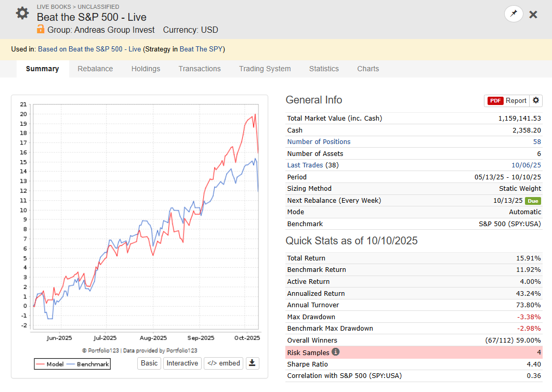
Task: Click the Benchmark Return value 11.92%
Action: coord(528,269)
